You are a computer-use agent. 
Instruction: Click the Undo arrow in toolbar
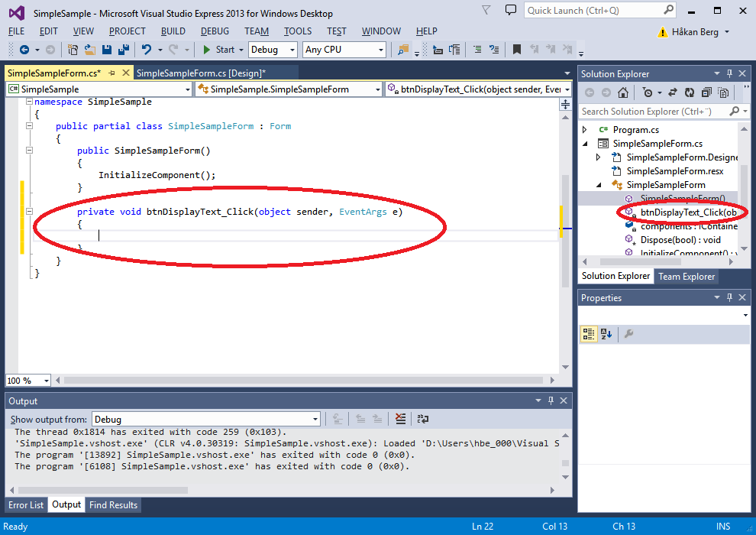click(147, 50)
